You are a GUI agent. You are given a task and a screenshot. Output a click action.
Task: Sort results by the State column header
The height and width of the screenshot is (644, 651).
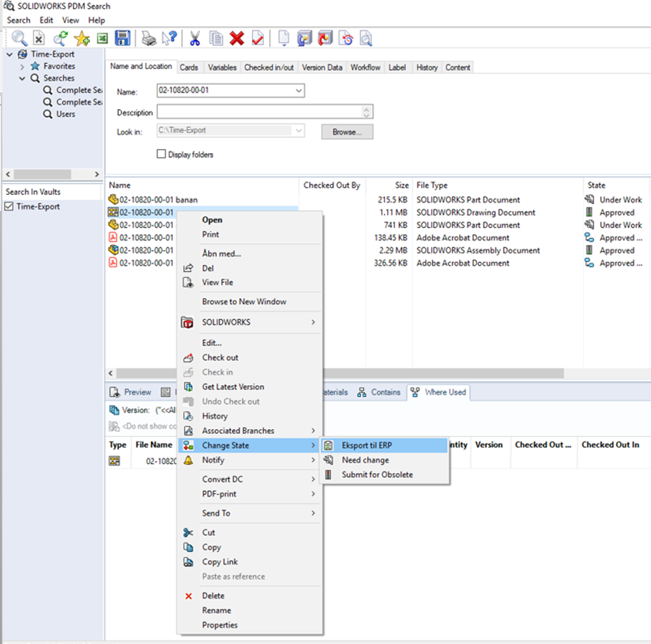point(617,185)
